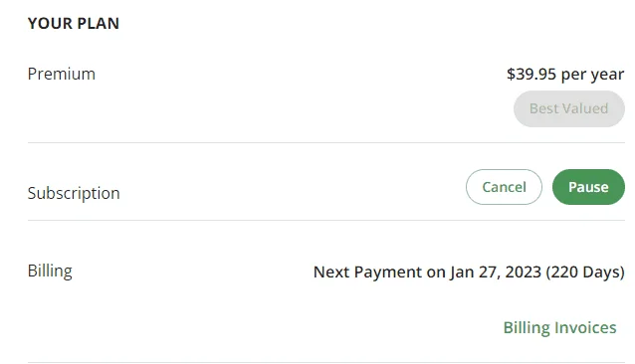The height and width of the screenshot is (364, 635).
Task: Select the YOUR PLAN heading
Action: point(74,24)
